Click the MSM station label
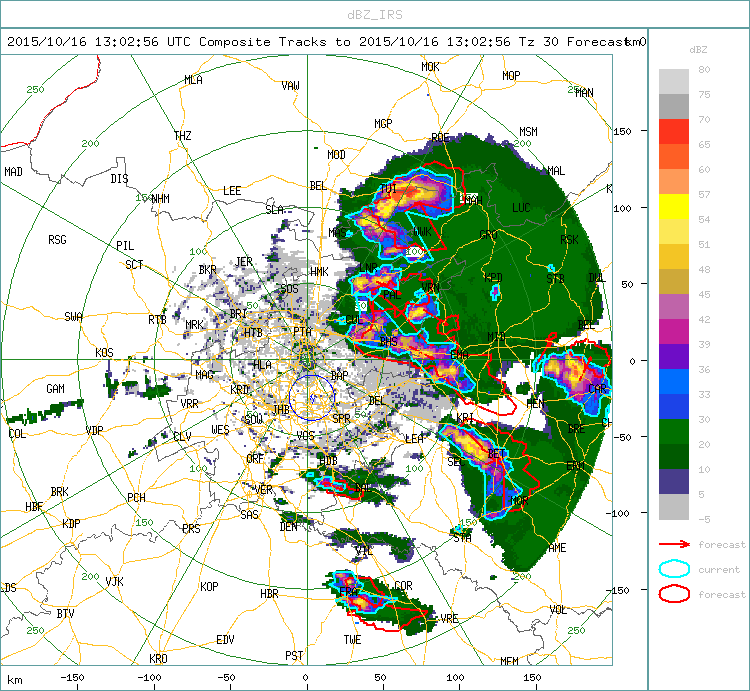This screenshot has height=691, width=750. (529, 132)
